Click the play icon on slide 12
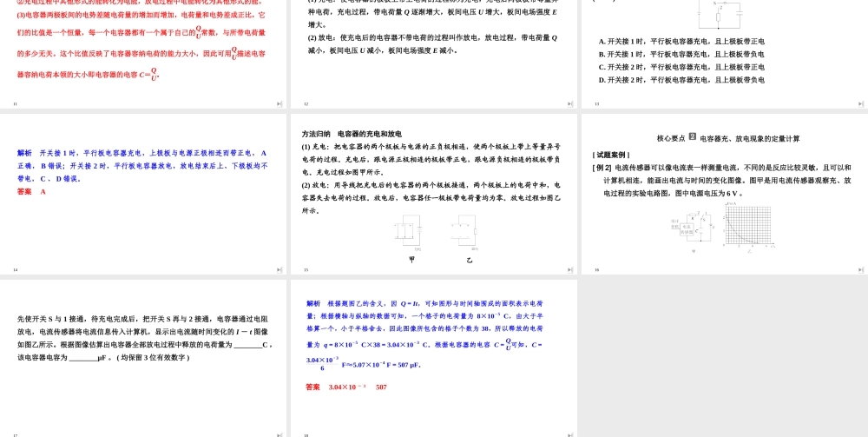 point(570,103)
